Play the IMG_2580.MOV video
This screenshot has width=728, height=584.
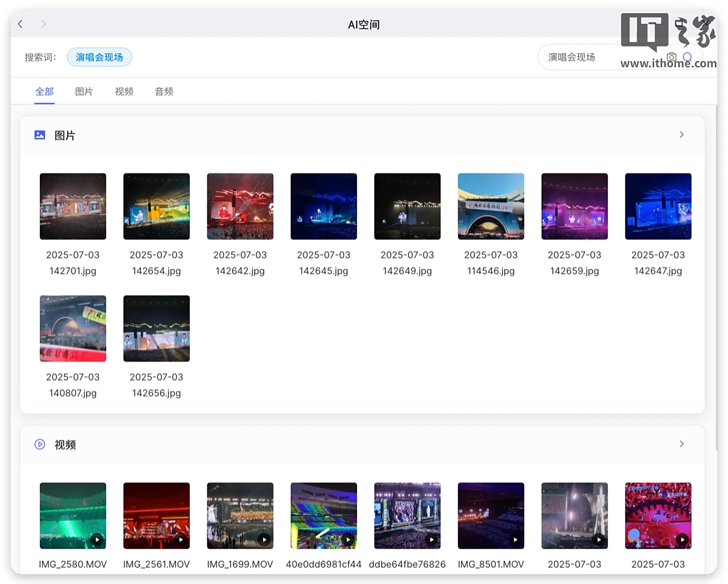pyautogui.click(x=73, y=515)
